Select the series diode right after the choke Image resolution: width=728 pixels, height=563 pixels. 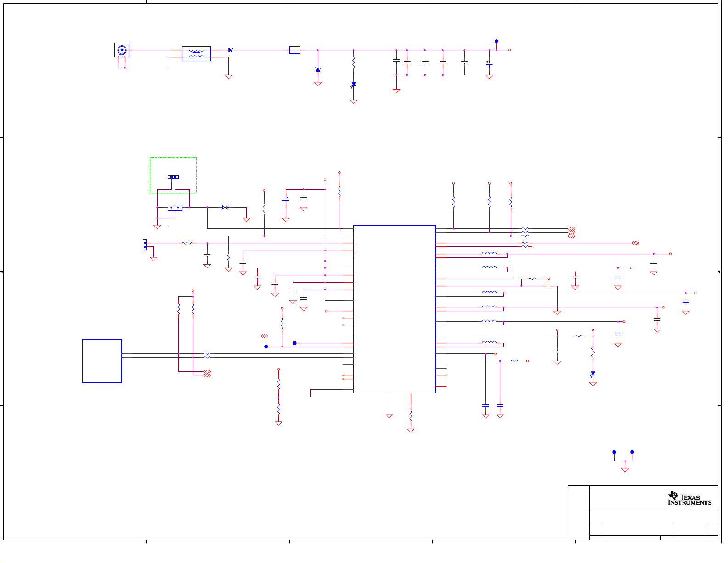point(231,50)
